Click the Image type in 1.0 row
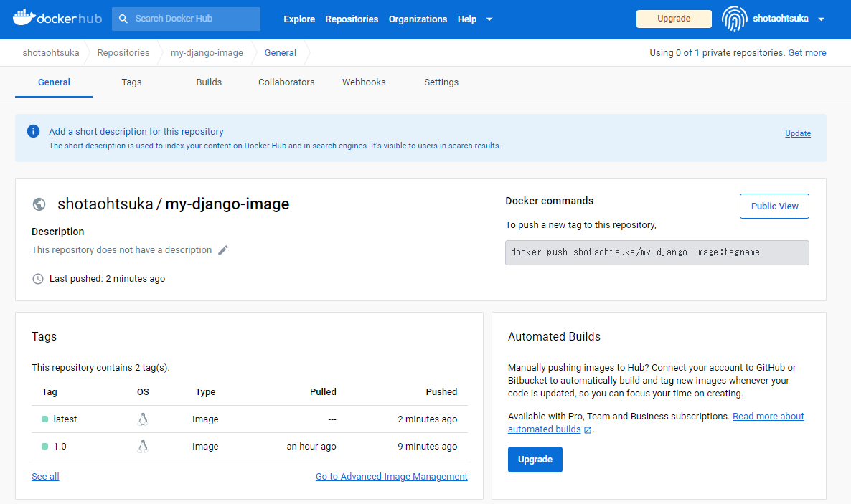This screenshot has width=851, height=504. 205,446
